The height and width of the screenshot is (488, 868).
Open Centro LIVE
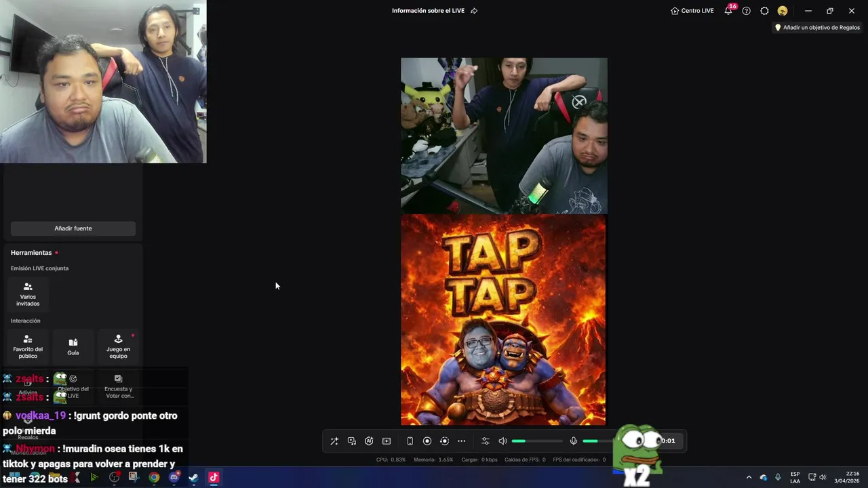point(692,11)
